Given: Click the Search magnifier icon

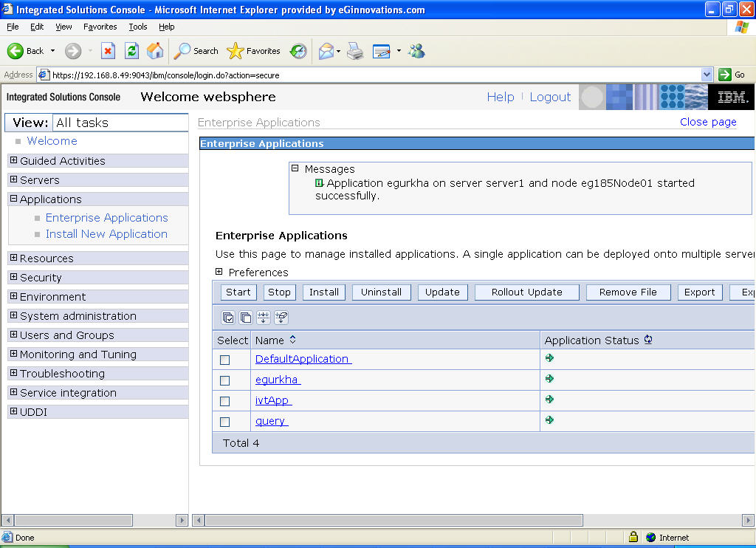Looking at the screenshot, I should point(182,51).
